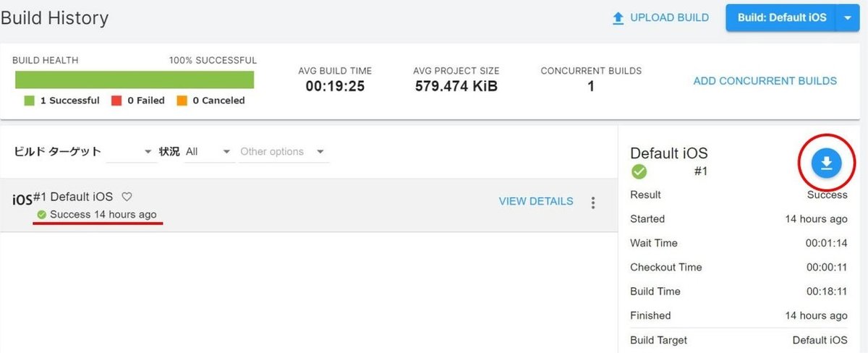The image size is (868, 353).
Task: Click the blue download build icon
Action: click(x=827, y=164)
